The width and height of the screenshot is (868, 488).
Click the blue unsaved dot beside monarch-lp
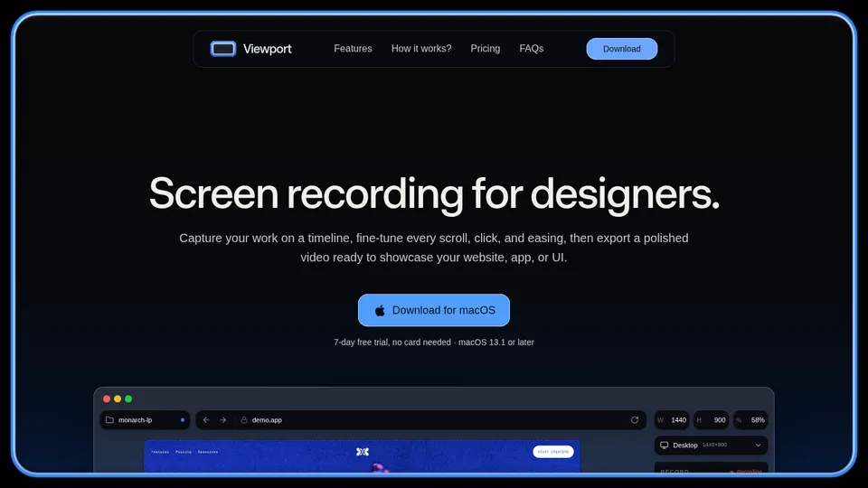(182, 420)
